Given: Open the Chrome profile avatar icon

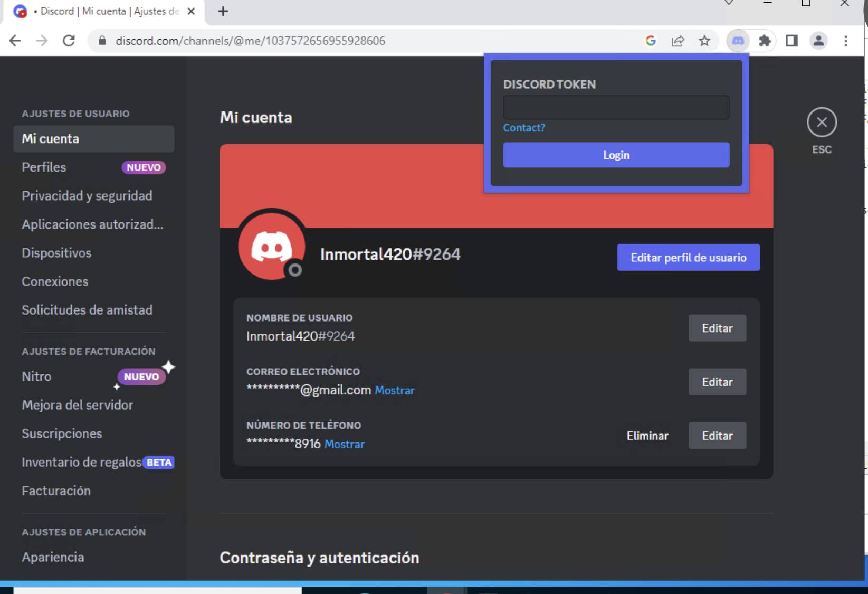Looking at the screenshot, I should (x=818, y=41).
